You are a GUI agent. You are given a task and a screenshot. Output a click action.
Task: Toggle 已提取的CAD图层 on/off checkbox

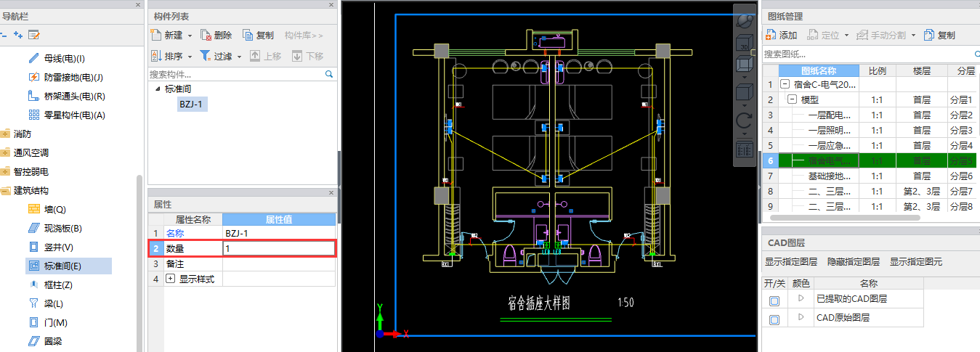pyautogui.click(x=774, y=300)
